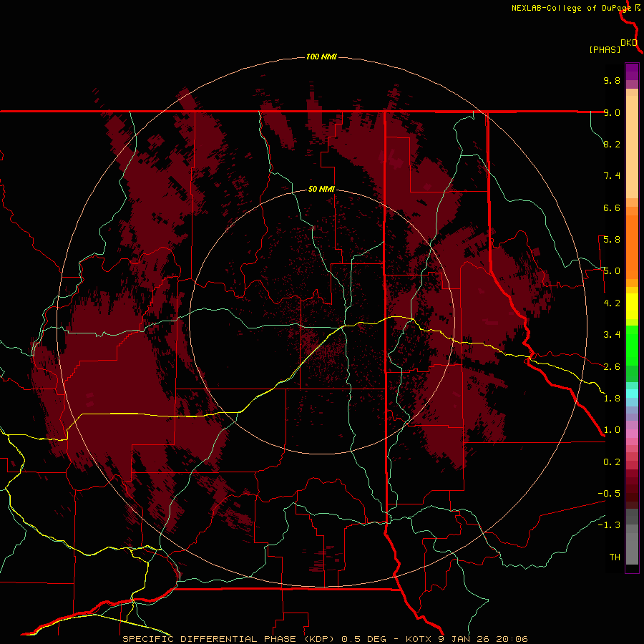Viewport: 644px width, 644px height.
Task: Pick the bright green segment of the color bar
Action: (632, 345)
